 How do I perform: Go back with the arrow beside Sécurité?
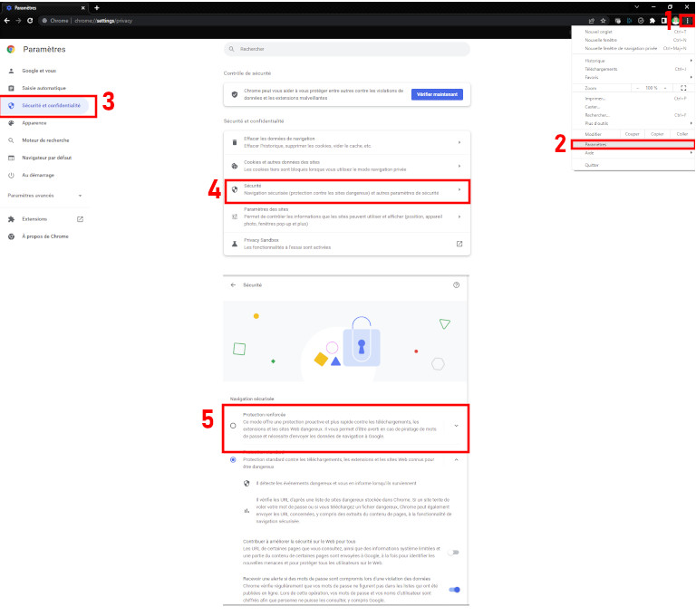233,285
